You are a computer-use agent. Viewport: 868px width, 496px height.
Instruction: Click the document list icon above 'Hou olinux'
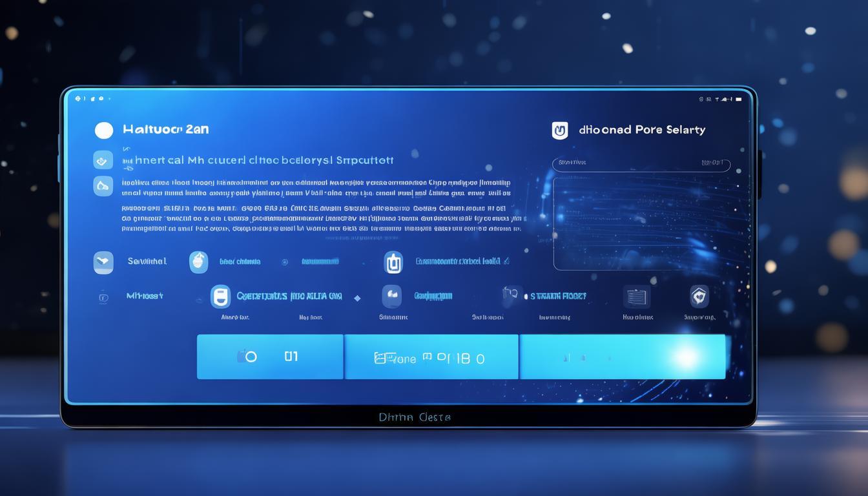pyautogui.click(x=636, y=297)
